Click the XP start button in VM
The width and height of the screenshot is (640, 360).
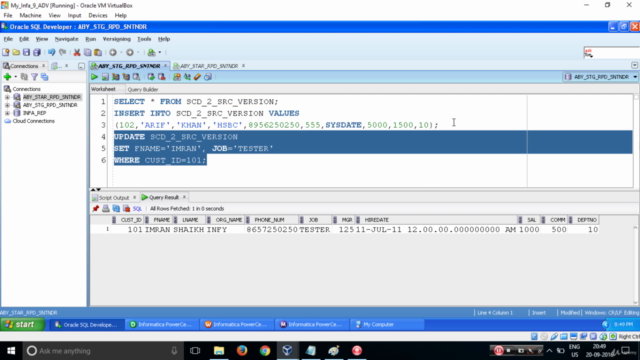point(22,324)
